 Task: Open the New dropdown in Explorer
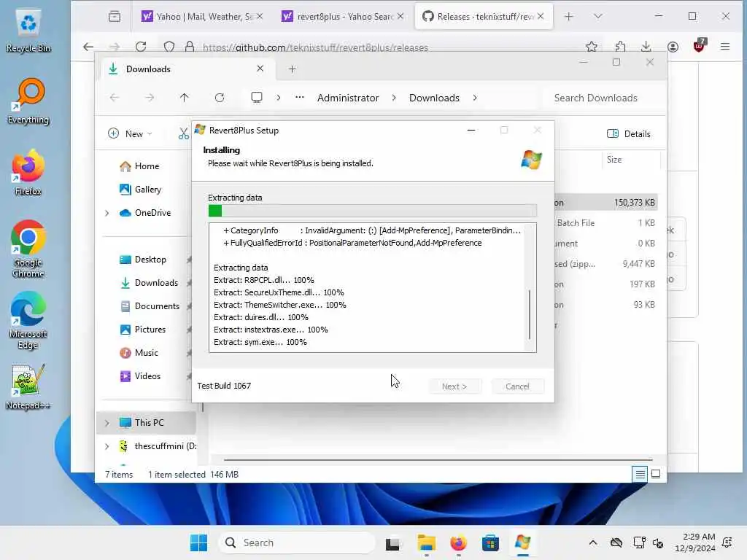click(130, 134)
